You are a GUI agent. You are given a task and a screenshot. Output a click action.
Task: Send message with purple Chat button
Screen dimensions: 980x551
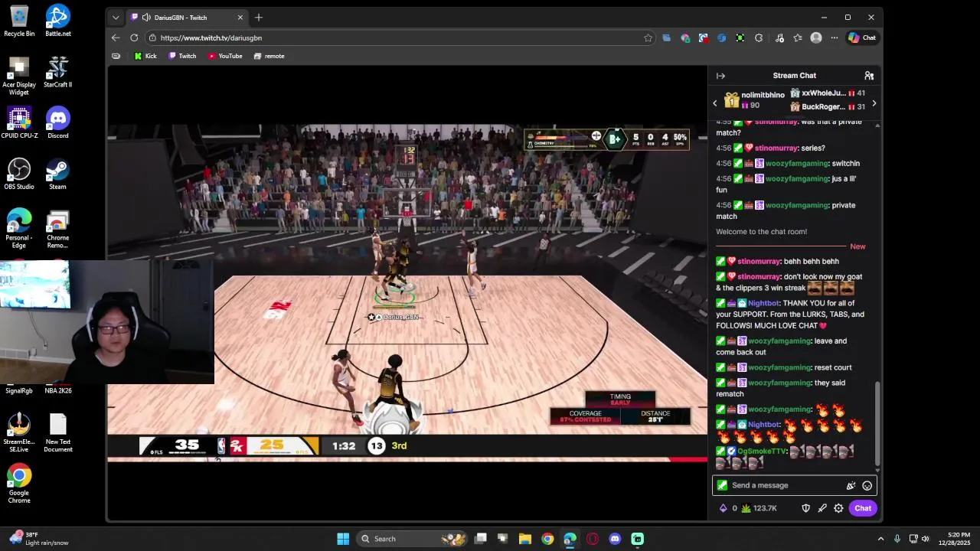tap(863, 508)
